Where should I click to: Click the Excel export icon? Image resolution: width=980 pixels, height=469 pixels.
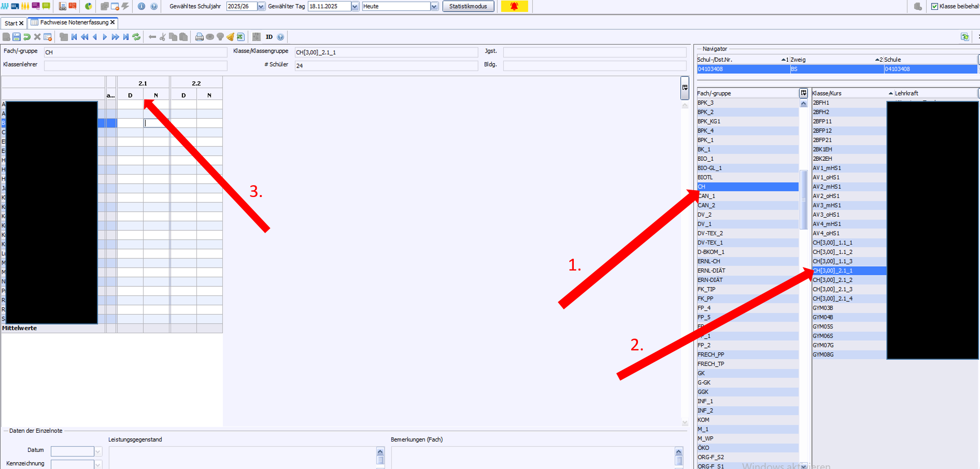tap(241, 37)
